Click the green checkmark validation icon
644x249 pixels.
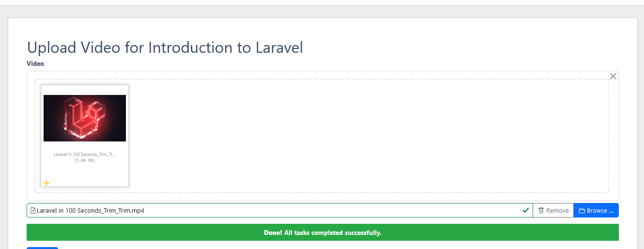pos(525,210)
